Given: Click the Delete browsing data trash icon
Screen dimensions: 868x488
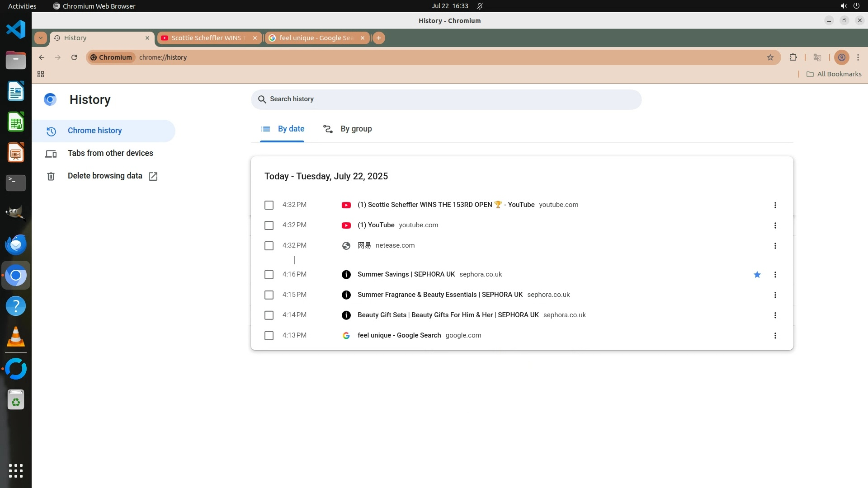Looking at the screenshot, I should click(51, 176).
